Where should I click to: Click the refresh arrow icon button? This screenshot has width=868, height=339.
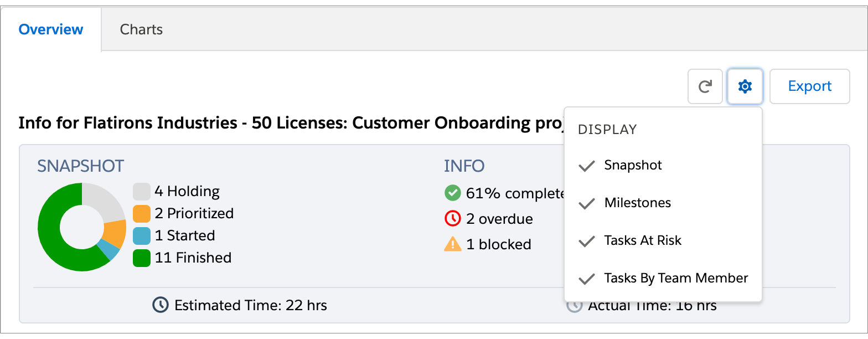coord(705,86)
